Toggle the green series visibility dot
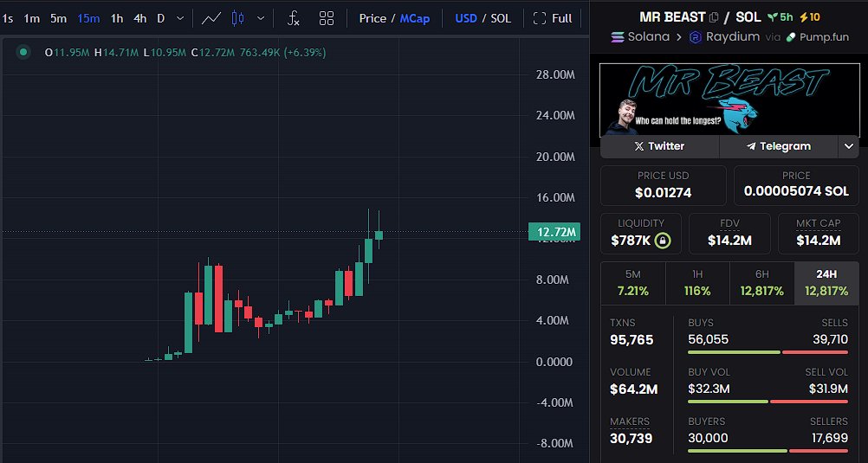 (23, 53)
